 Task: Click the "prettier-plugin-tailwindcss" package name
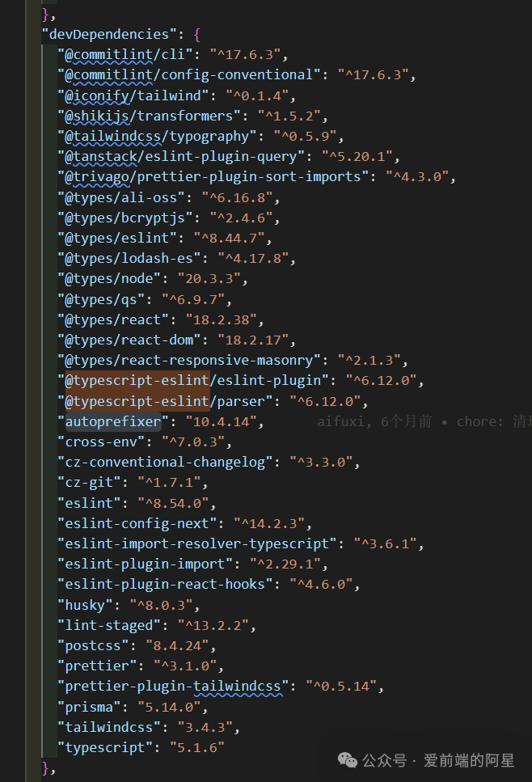tap(173, 687)
